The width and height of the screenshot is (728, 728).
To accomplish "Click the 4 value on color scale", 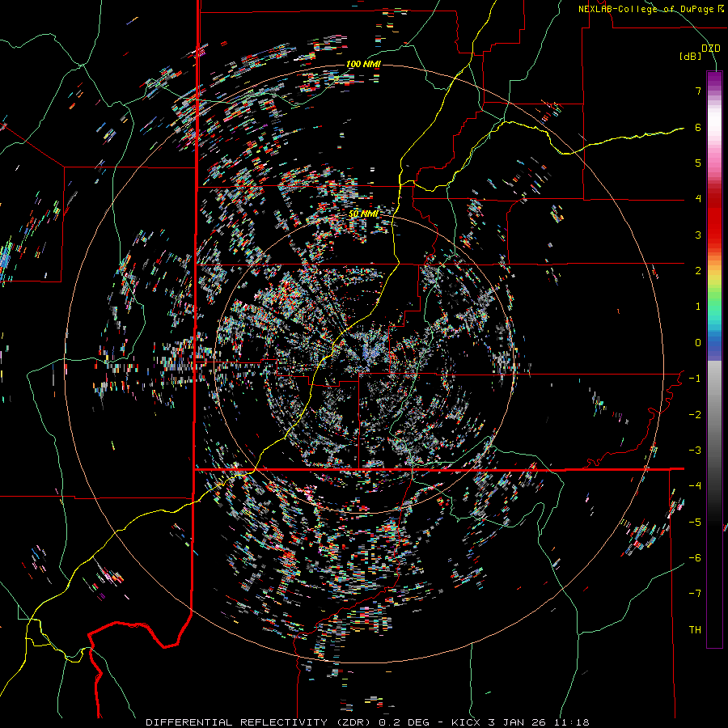I will point(698,199).
